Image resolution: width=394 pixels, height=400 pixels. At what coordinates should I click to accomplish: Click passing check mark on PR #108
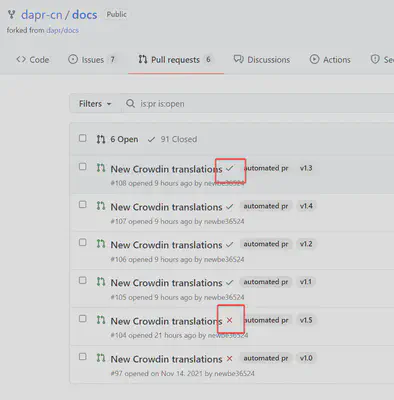coord(230,169)
